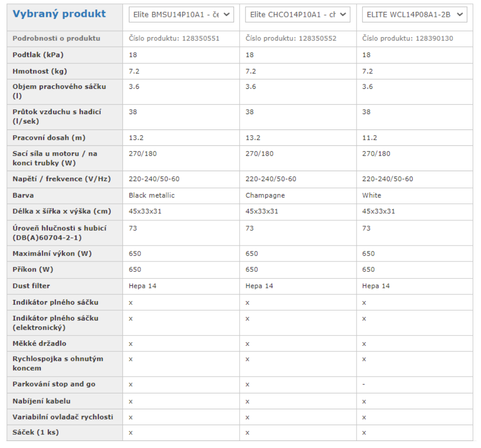Click the Parkování stop and go label
481x448 pixels.
pos(54,384)
